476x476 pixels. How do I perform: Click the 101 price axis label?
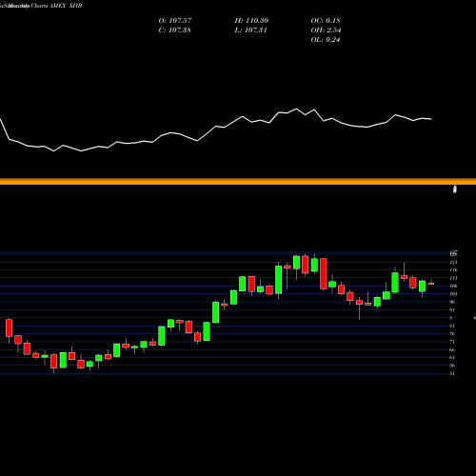(x=453, y=294)
